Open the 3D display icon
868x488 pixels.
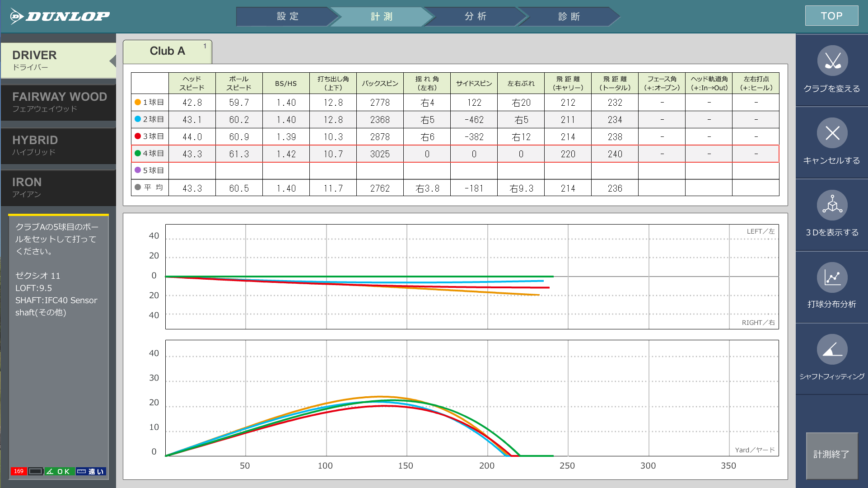(x=832, y=205)
